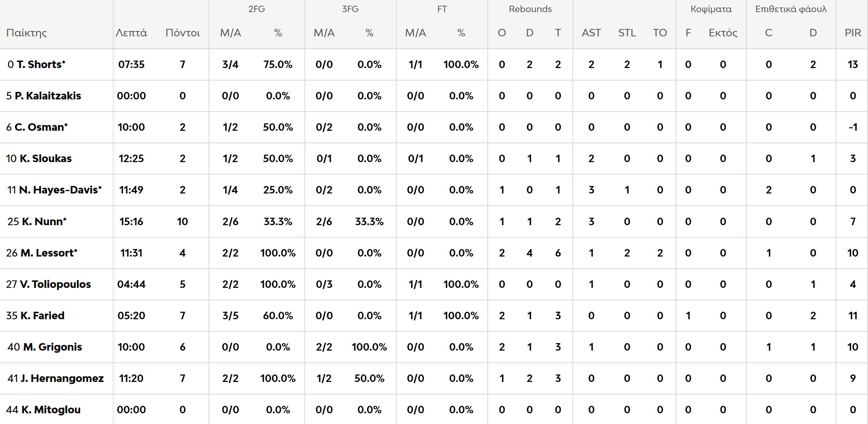
Task: Open M. Lessort player profile
Action: click(48, 253)
